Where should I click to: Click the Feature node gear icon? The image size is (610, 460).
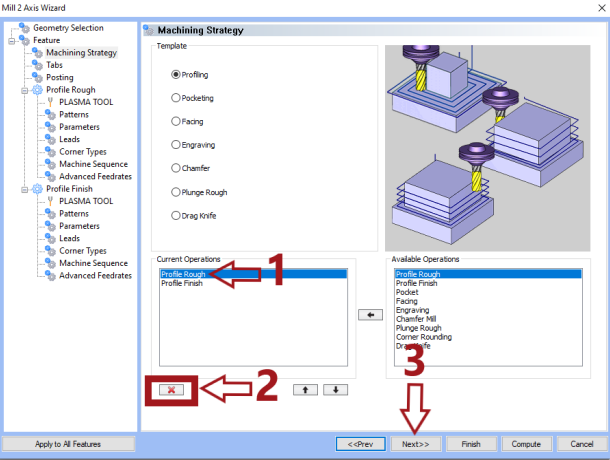coord(25,40)
